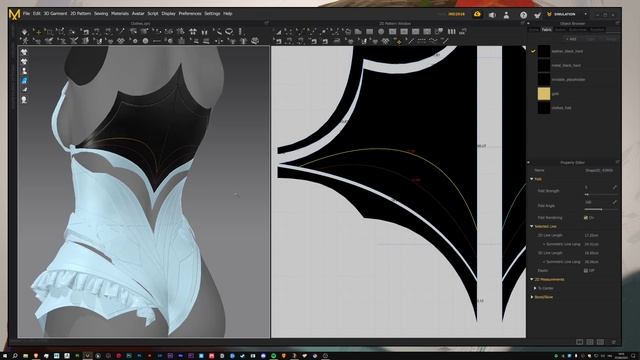Adjust the Fold Strength slider
Image resolution: width=640 pixels, height=360 pixels.
click(x=601, y=194)
